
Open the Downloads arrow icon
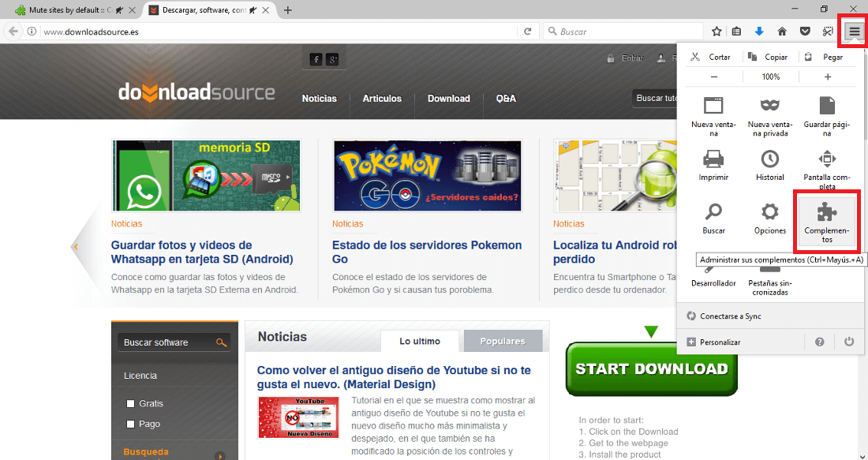pyautogui.click(x=759, y=32)
